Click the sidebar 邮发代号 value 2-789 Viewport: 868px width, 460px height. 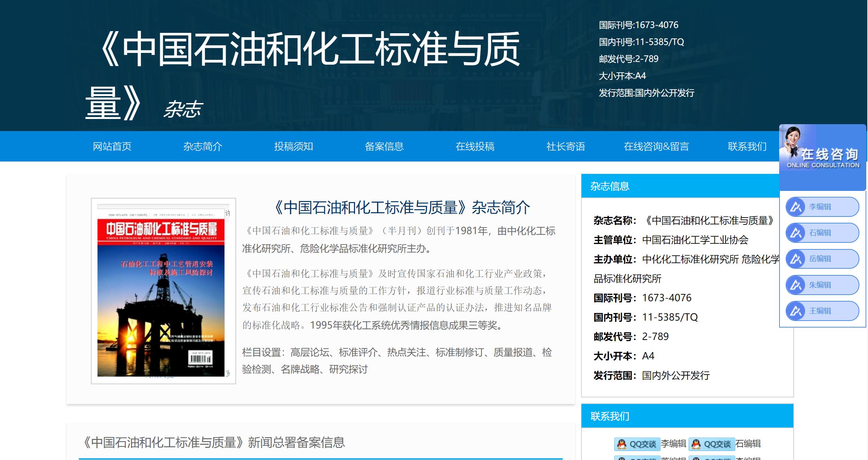(x=655, y=337)
